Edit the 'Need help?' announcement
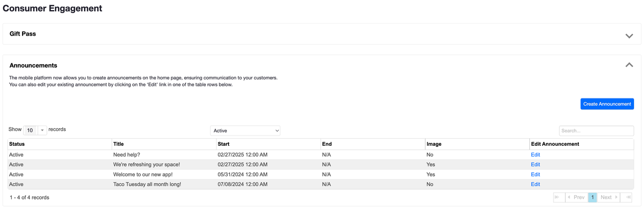This screenshot has height=210, width=644. 535,155
